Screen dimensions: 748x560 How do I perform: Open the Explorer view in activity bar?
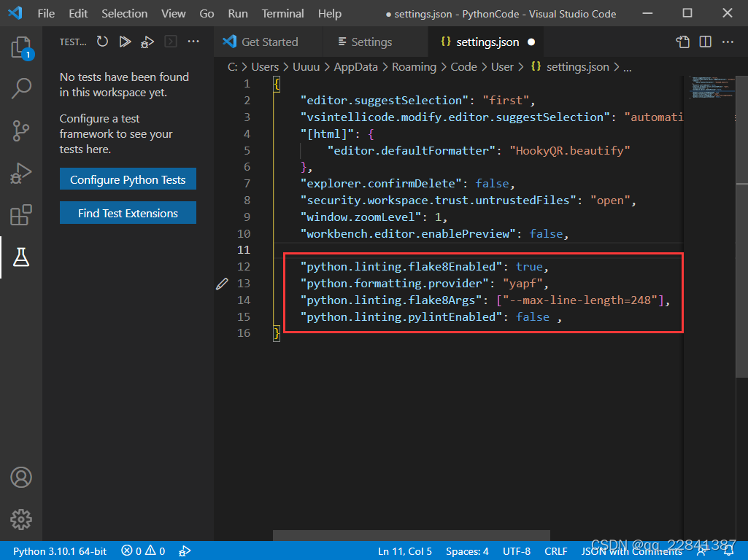click(x=21, y=47)
